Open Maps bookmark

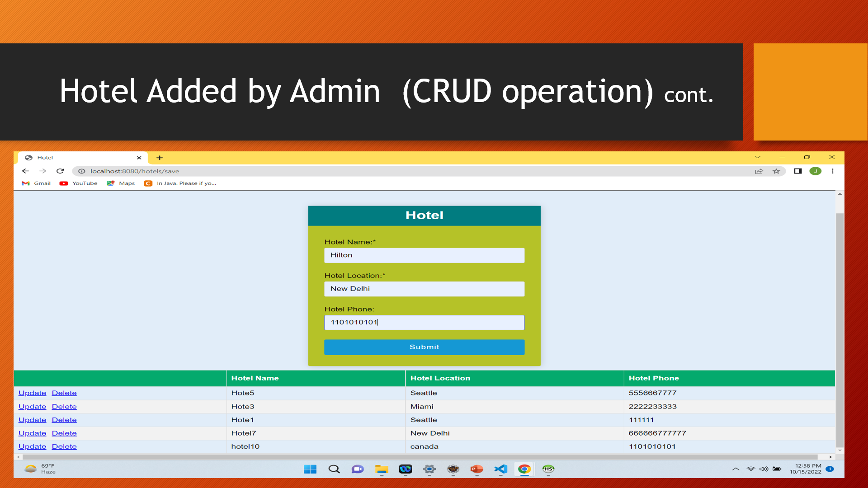[121, 183]
